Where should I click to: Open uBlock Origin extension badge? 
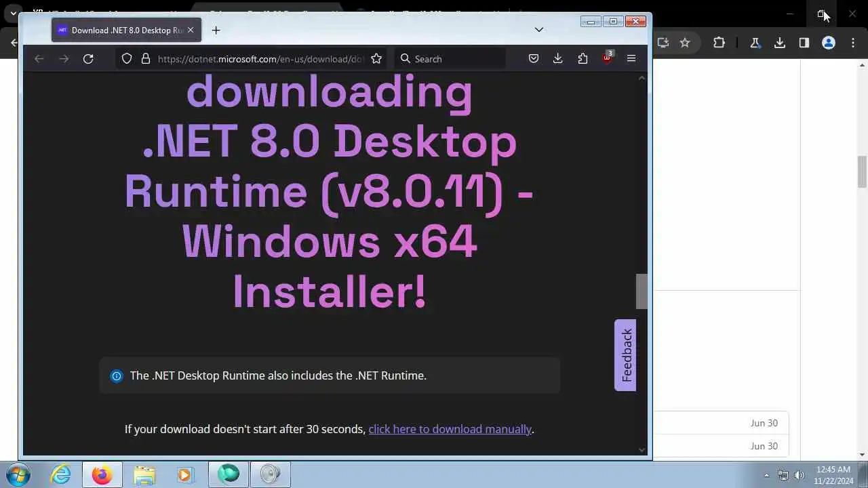tap(607, 58)
